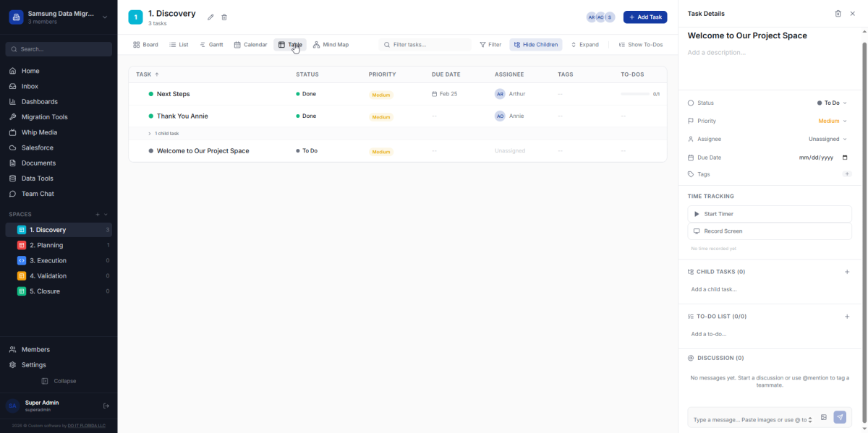
Task: Click the Add Task button
Action: (x=644, y=17)
